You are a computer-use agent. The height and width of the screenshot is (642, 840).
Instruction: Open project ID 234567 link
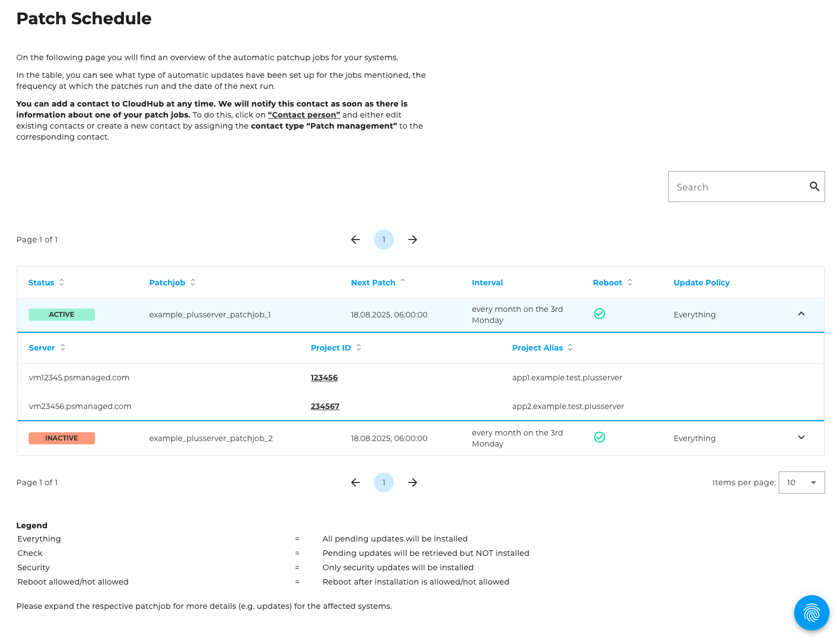(x=325, y=406)
